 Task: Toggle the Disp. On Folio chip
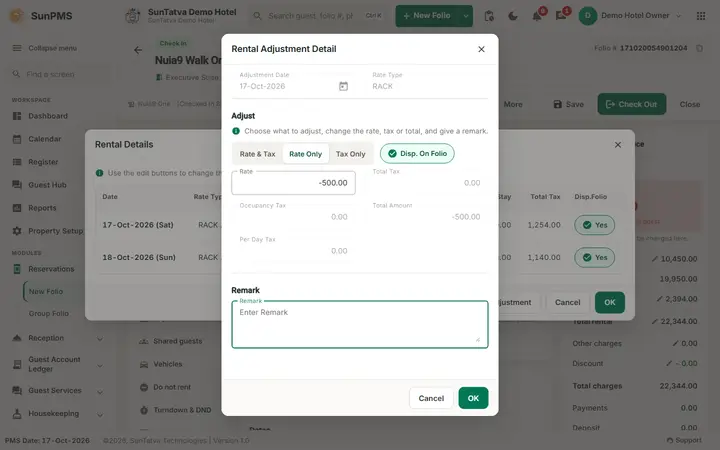point(417,153)
